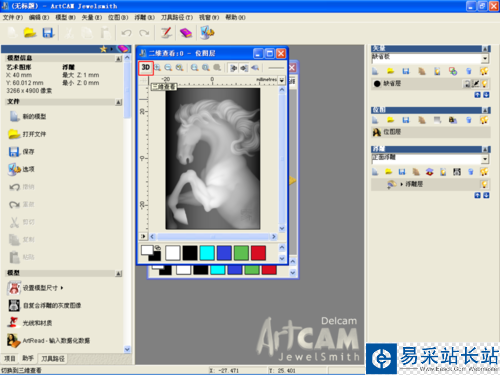Click the zoom in magnifier in 2D view toolbar
The image size is (500, 375).
pos(158,68)
